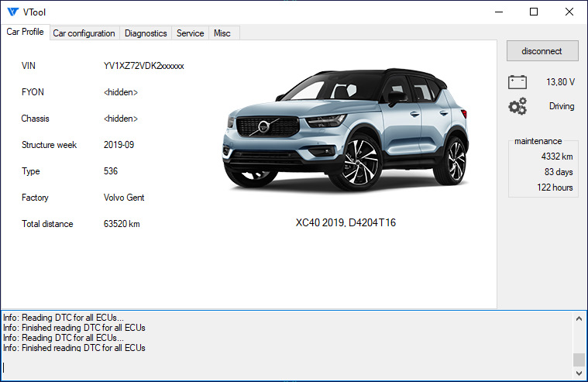Click the Factory field label
Viewport: 588px width, 382px height.
[x=35, y=198]
